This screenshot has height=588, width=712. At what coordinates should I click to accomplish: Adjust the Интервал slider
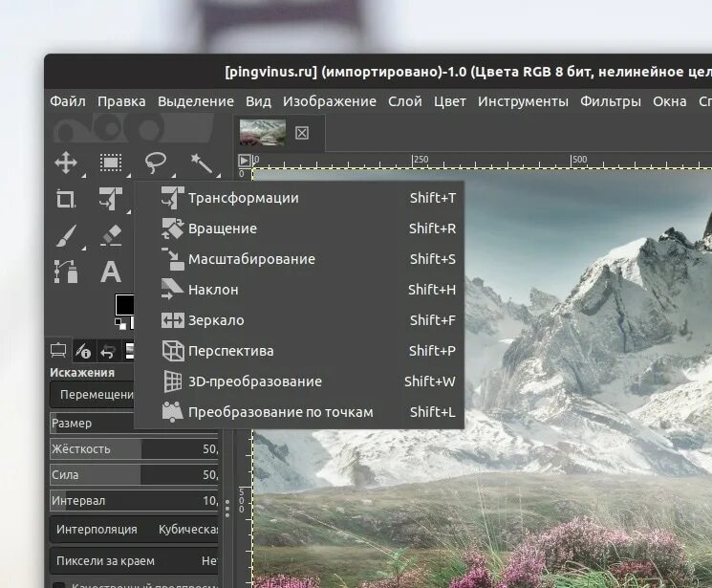coord(134,501)
